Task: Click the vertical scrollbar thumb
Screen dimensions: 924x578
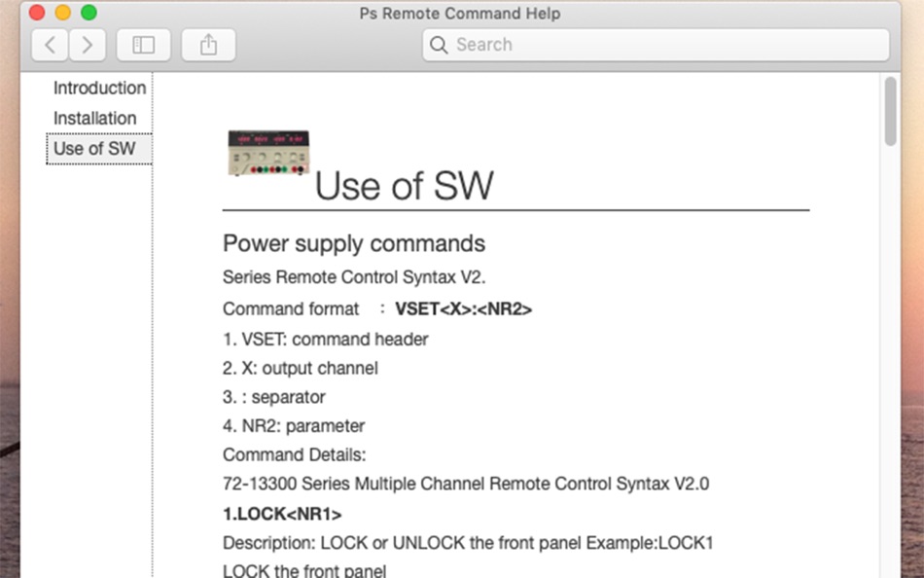Action: 890,112
